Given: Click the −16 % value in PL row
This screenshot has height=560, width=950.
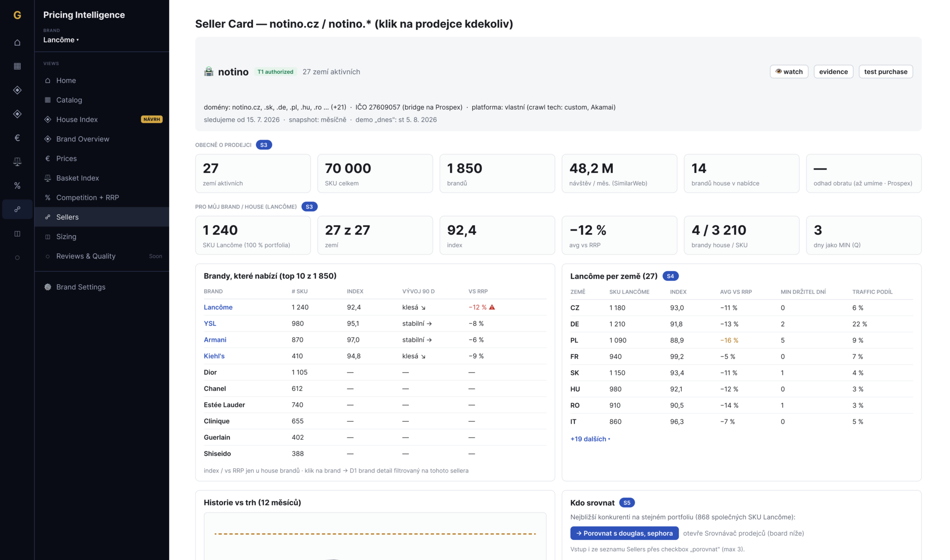Looking at the screenshot, I should (x=729, y=341).
